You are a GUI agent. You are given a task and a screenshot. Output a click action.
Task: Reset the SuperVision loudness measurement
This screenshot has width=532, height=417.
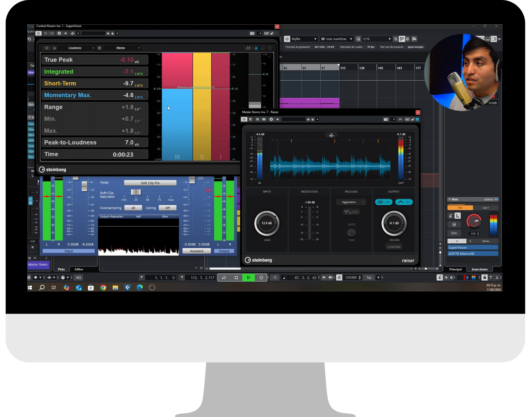(x=248, y=48)
